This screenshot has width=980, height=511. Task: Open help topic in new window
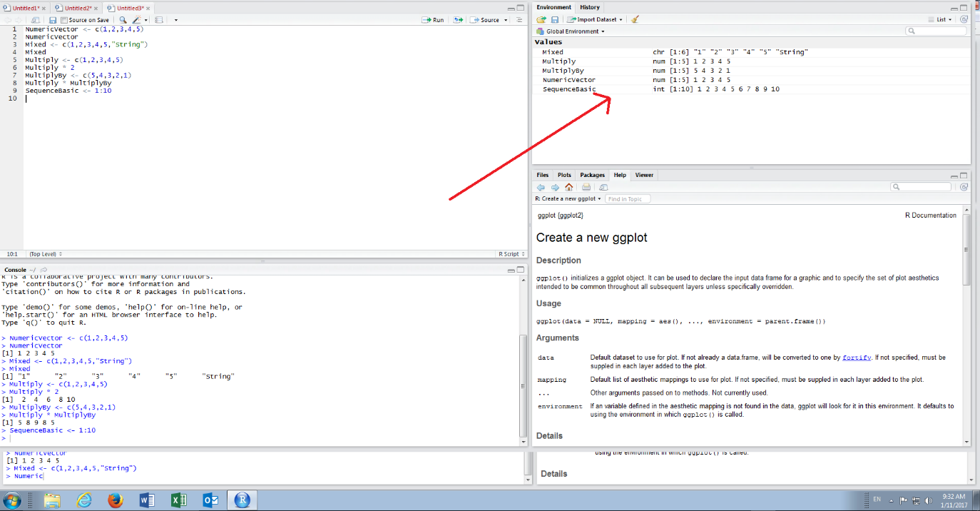pyautogui.click(x=603, y=188)
